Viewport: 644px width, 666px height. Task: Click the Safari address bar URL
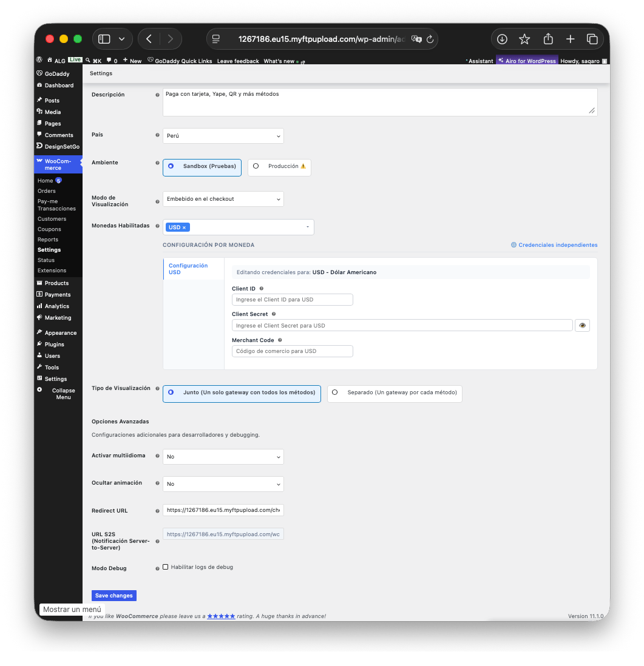click(321, 39)
